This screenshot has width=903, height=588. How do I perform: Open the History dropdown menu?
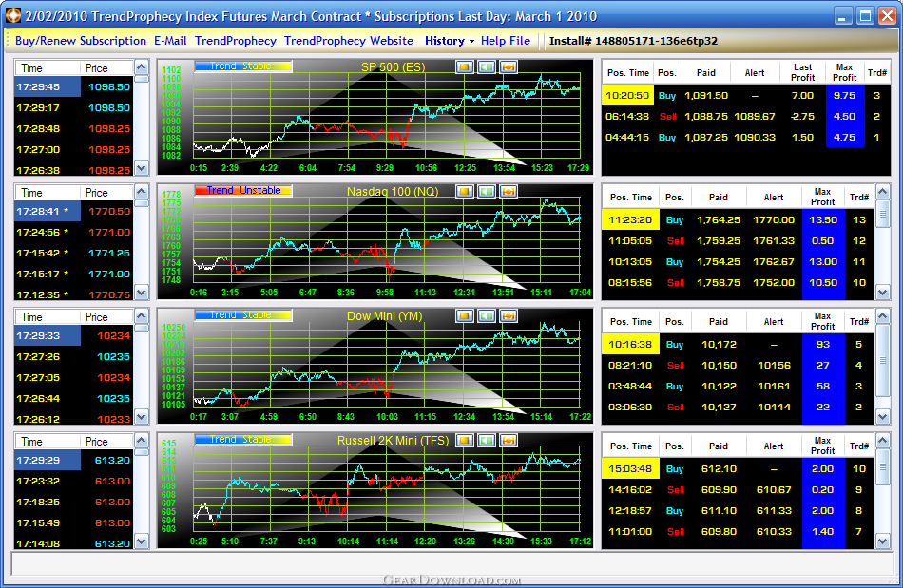450,41
